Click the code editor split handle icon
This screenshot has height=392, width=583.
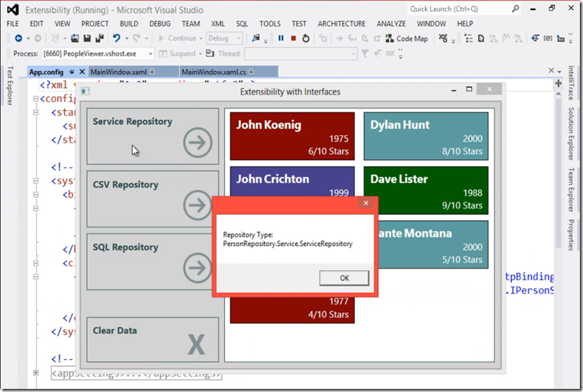pos(558,84)
